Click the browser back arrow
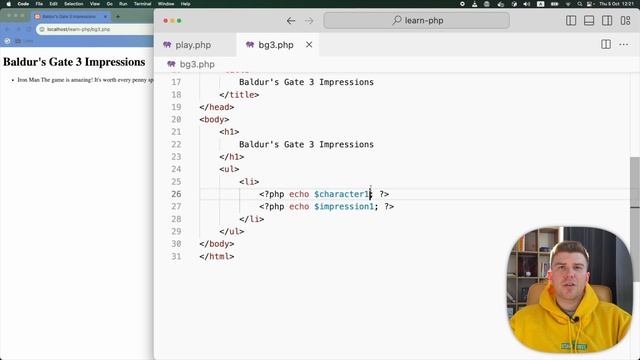The image size is (640, 360). coord(7,29)
